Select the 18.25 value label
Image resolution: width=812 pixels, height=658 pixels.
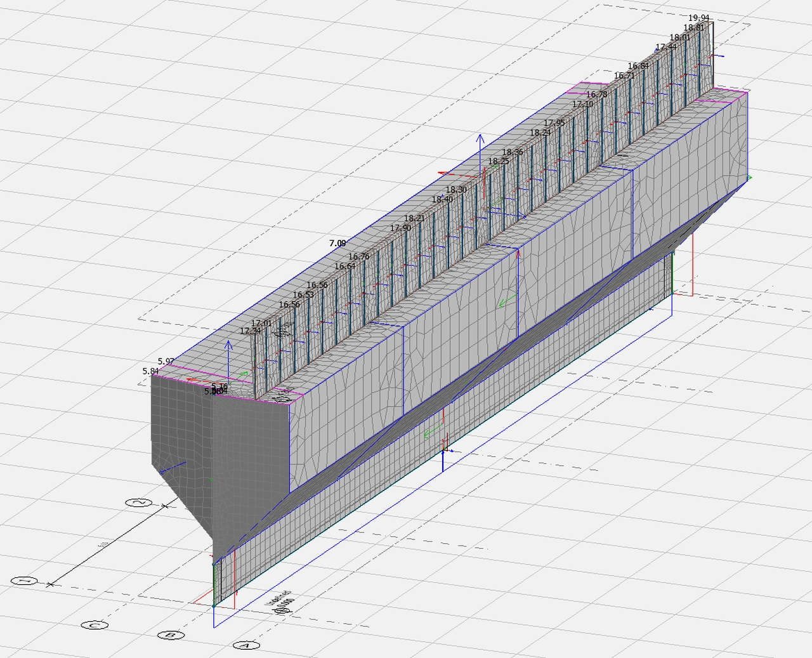(x=499, y=162)
